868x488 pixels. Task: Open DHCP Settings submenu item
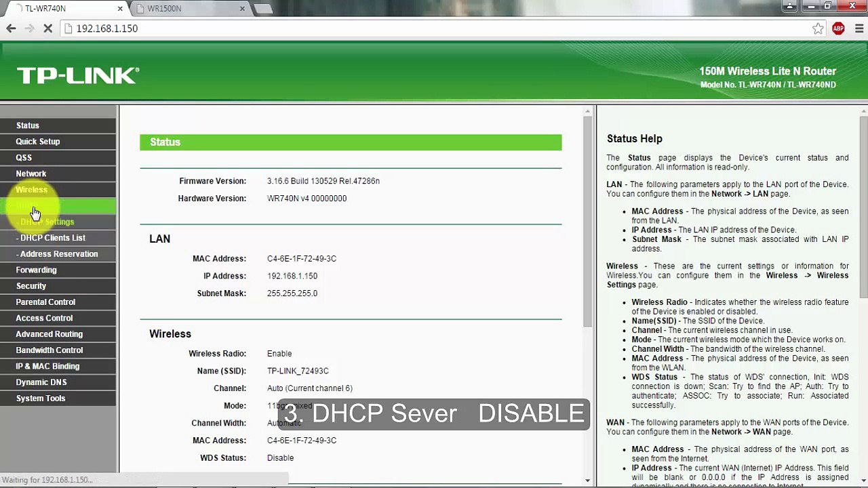(47, 222)
